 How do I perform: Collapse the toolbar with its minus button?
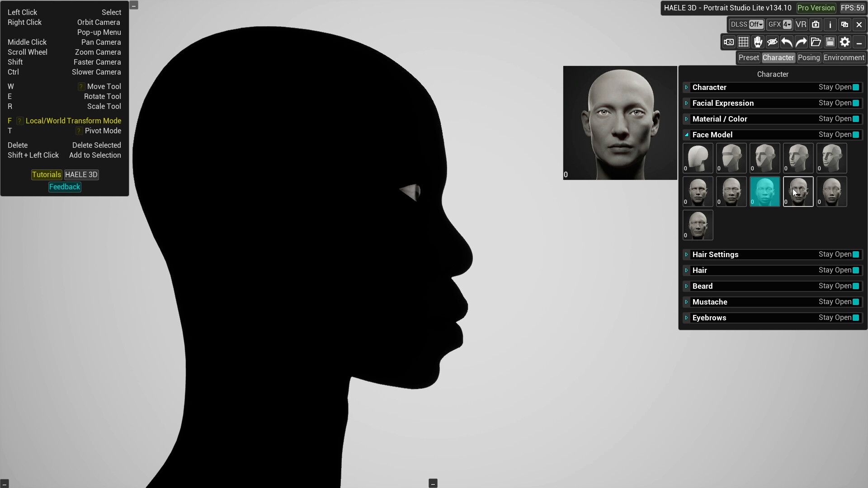859,42
